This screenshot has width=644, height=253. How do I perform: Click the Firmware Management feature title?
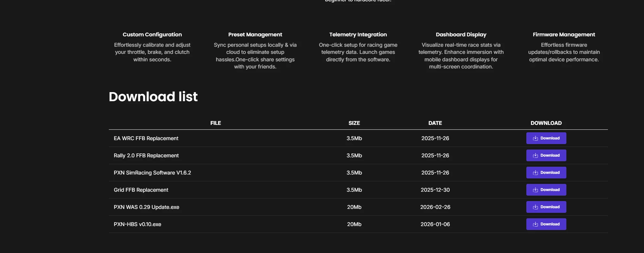[564, 34]
